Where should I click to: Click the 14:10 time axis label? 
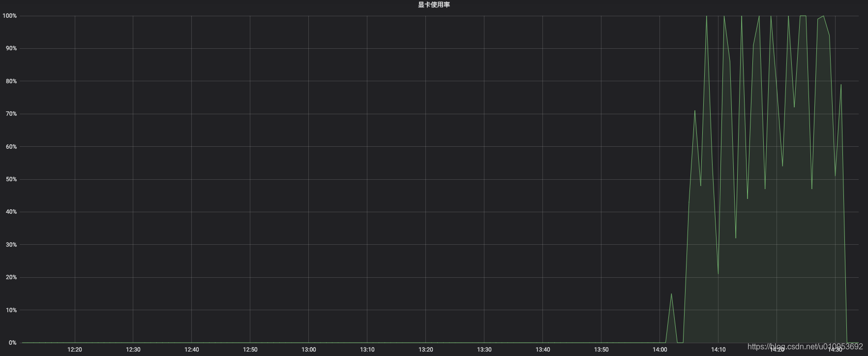[718, 350]
